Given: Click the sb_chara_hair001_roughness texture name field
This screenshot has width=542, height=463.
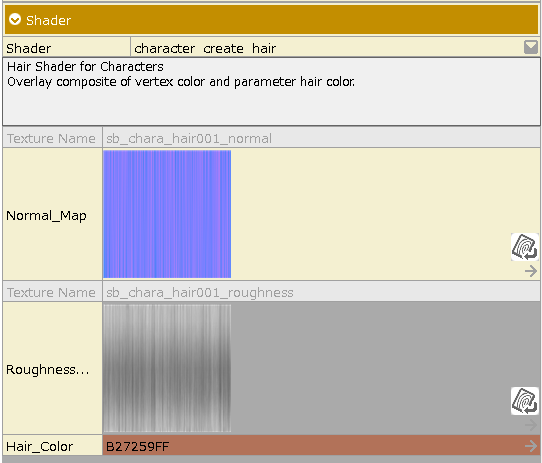Looking at the screenshot, I should (321, 292).
